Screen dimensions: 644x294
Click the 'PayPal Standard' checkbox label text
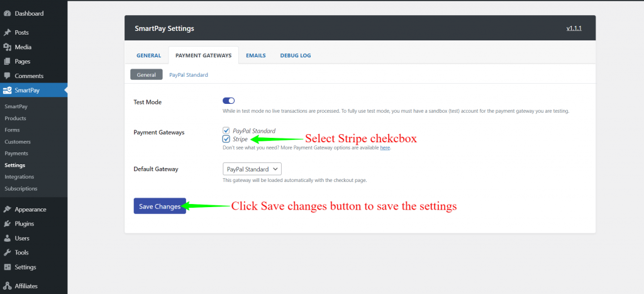tap(254, 131)
